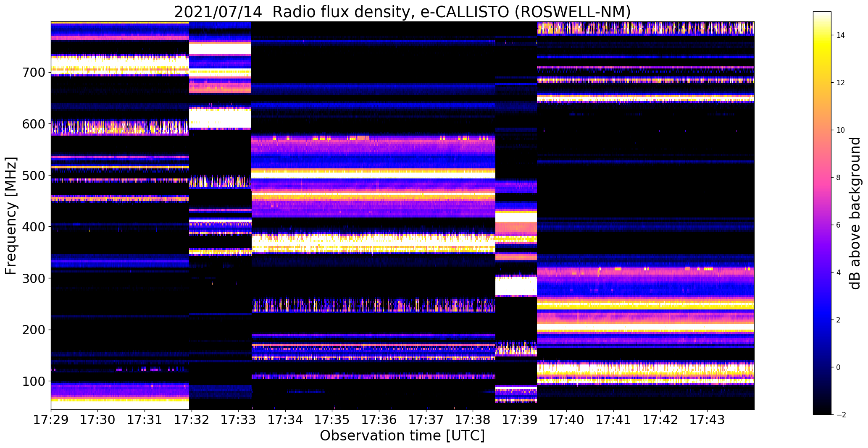Click the 17:30 time tick label
Viewport: 868px width, 448px height.
pyautogui.click(x=98, y=419)
